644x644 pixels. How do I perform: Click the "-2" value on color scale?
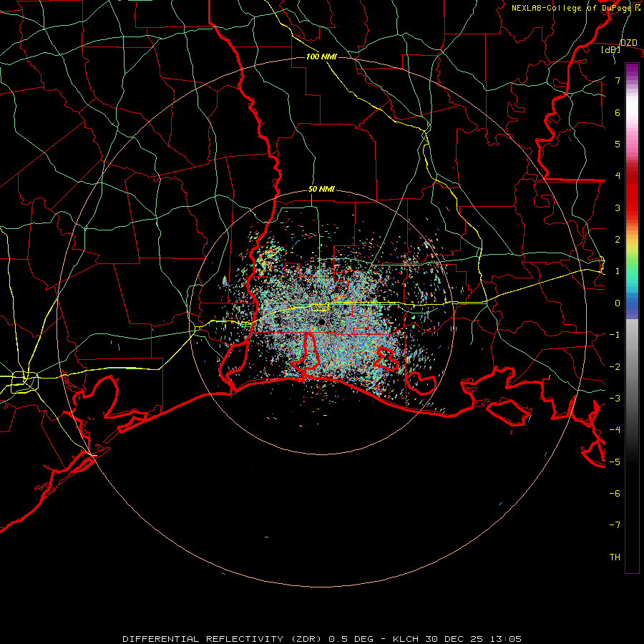point(615,367)
